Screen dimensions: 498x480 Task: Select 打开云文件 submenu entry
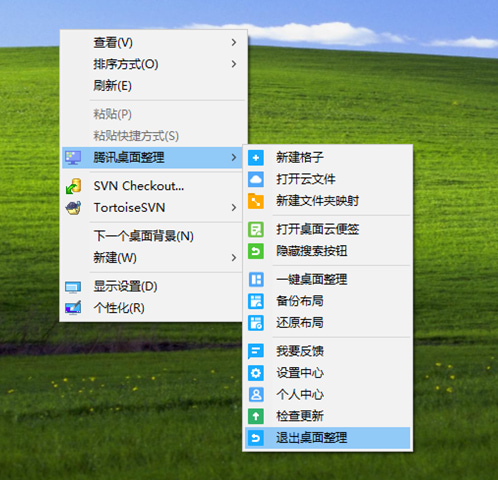click(x=327, y=179)
